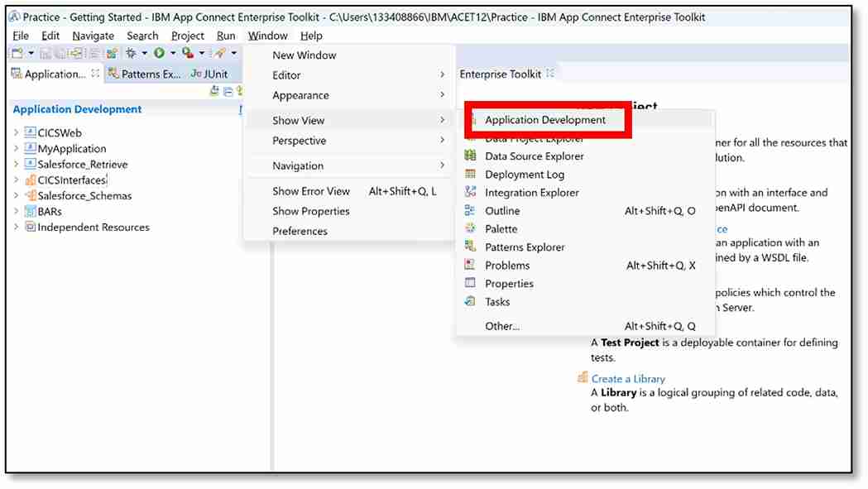Show the Palette view
Screen dimensions: 868x489
click(x=502, y=228)
